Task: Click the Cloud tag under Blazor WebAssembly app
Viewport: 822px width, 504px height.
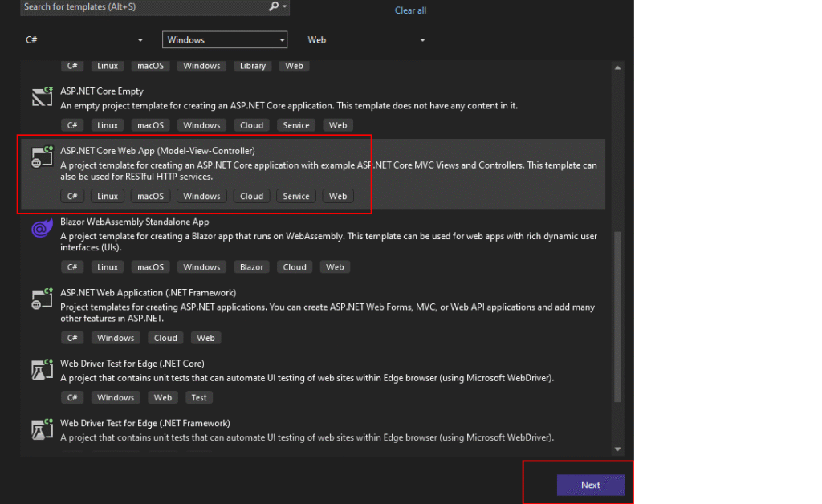Action: [295, 267]
